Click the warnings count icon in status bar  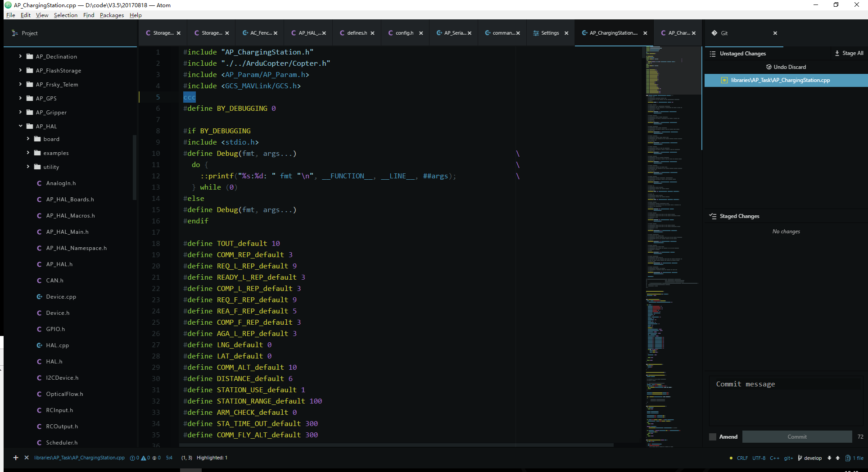click(x=144, y=458)
